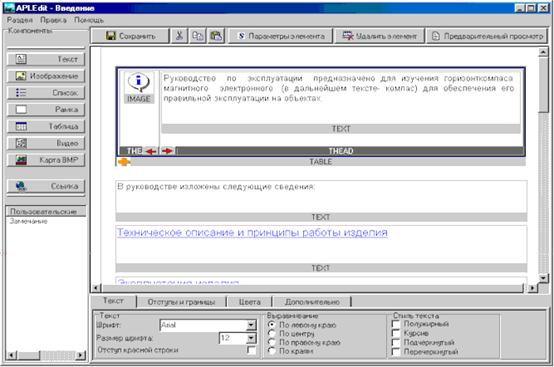Select По правому краю alignment
Image resolution: width=554 pixels, height=367 pixels.
(x=271, y=342)
